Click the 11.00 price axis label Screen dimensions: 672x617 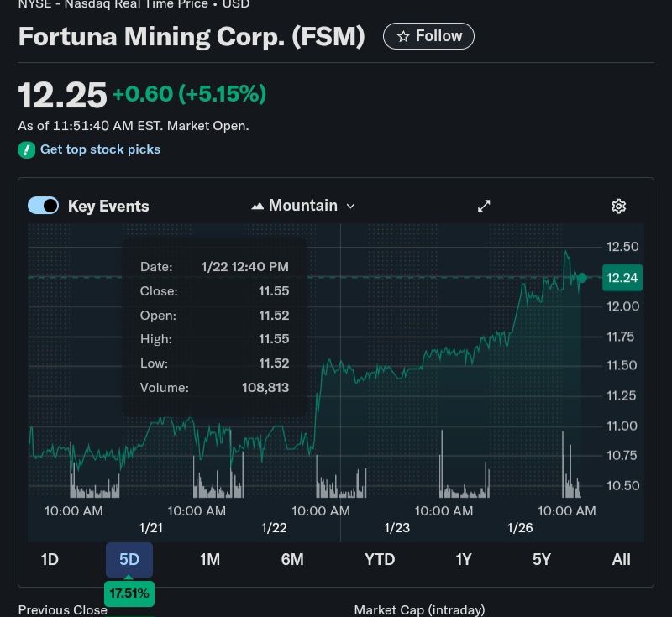(x=622, y=426)
